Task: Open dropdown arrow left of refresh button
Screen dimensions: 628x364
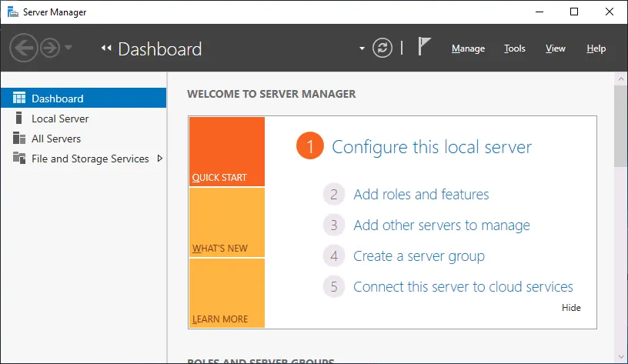Action: 362,49
